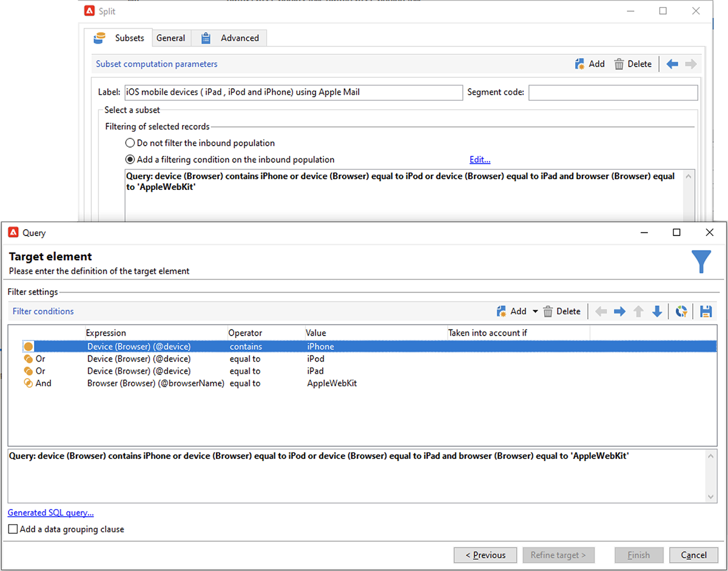
Task: Click the equal to operator in iPod row
Action: 245,359
